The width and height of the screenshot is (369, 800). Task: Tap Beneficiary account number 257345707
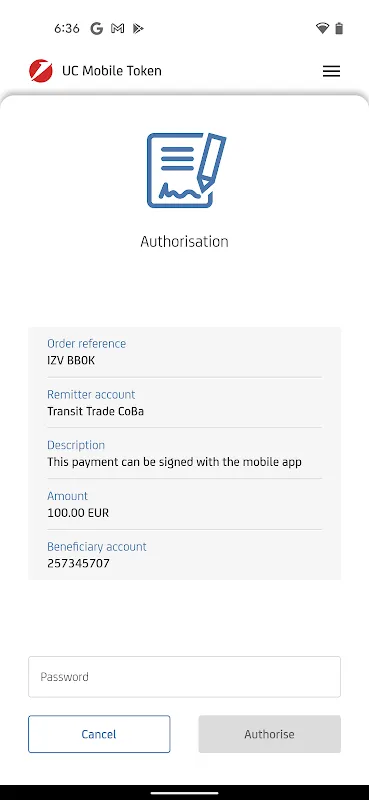(x=78, y=563)
